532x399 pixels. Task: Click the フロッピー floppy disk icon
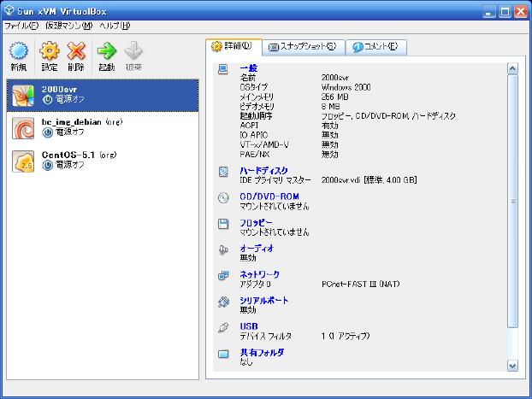[223, 224]
